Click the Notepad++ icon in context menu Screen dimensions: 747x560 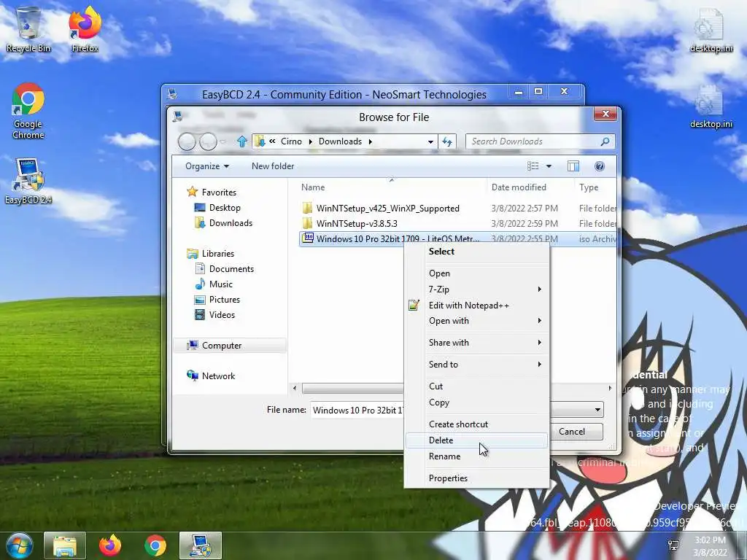tap(414, 306)
